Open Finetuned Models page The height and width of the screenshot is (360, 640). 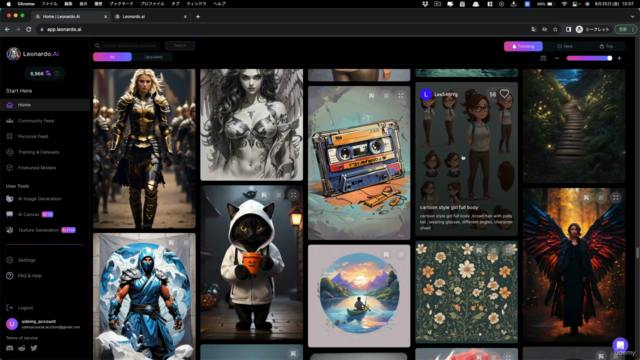coord(37,168)
